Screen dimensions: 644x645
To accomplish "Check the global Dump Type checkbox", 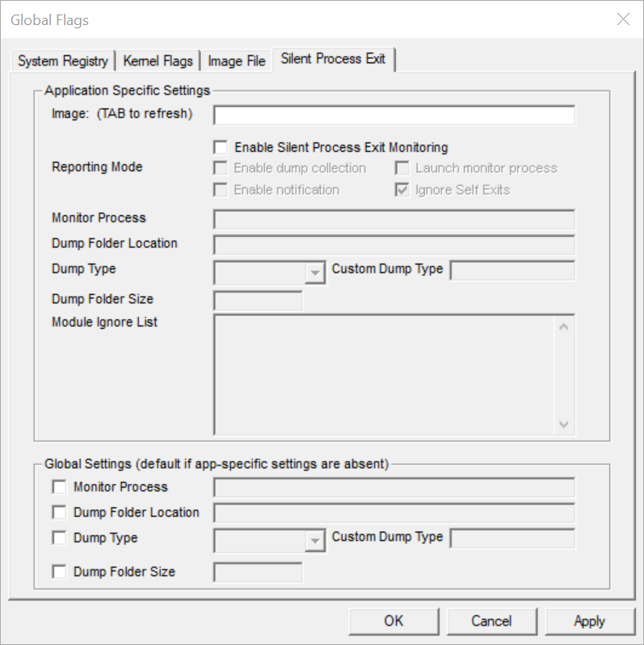I will [x=59, y=538].
